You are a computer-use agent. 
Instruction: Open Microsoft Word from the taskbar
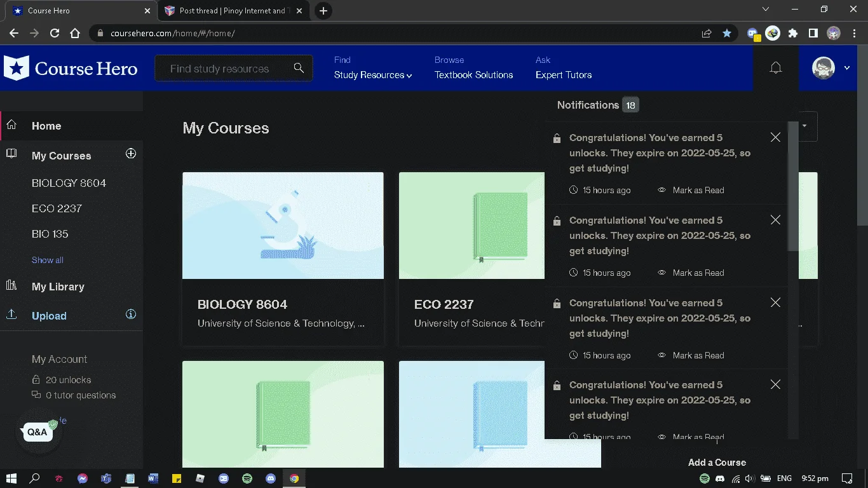(x=153, y=478)
